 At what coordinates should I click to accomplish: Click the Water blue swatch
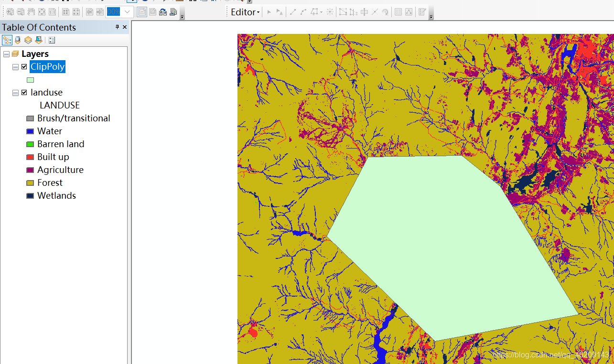point(30,131)
